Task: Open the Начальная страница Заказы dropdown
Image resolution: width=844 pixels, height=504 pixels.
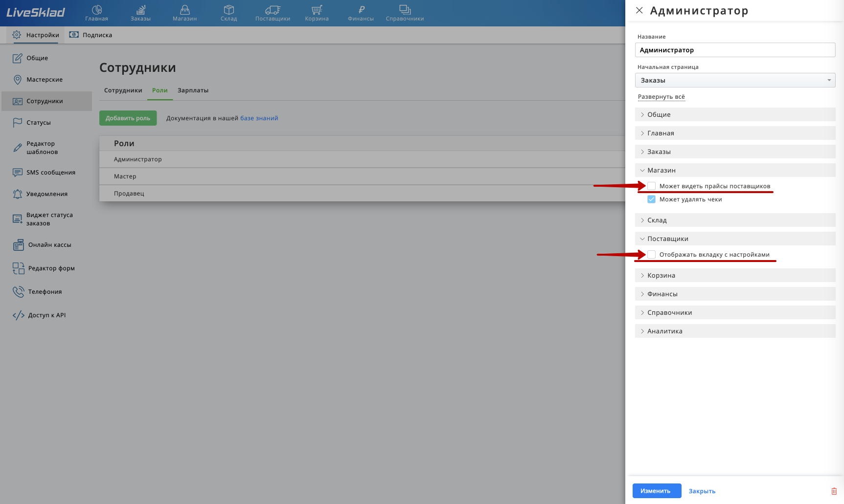Action: tap(735, 80)
